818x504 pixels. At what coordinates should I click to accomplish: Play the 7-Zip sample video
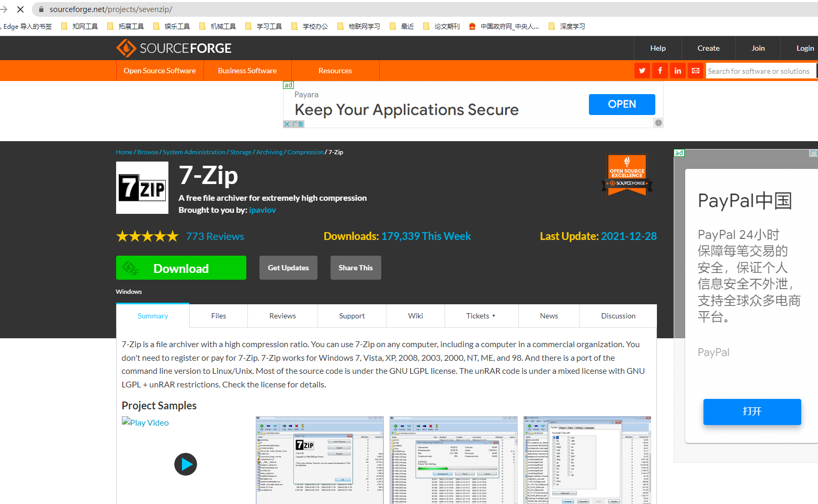pos(186,464)
